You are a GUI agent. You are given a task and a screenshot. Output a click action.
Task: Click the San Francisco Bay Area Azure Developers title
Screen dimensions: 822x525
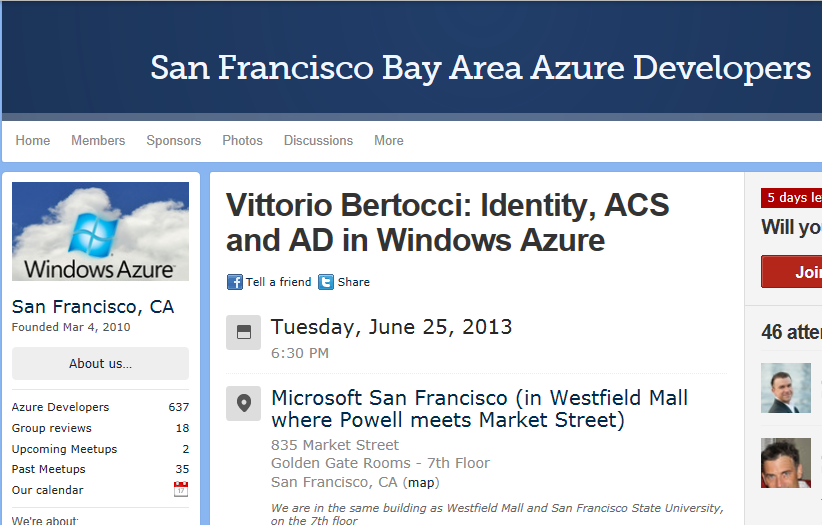pyautogui.click(x=481, y=68)
